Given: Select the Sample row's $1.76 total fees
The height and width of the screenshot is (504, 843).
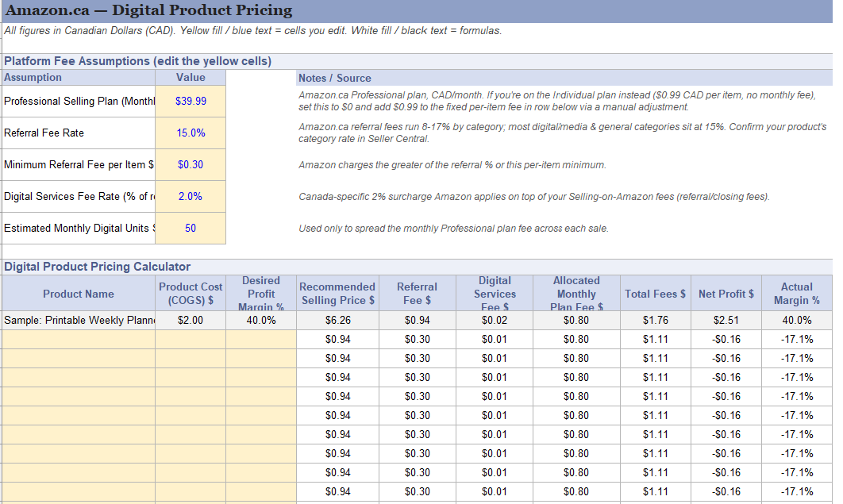Looking at the screenshot, I should 656,320.
